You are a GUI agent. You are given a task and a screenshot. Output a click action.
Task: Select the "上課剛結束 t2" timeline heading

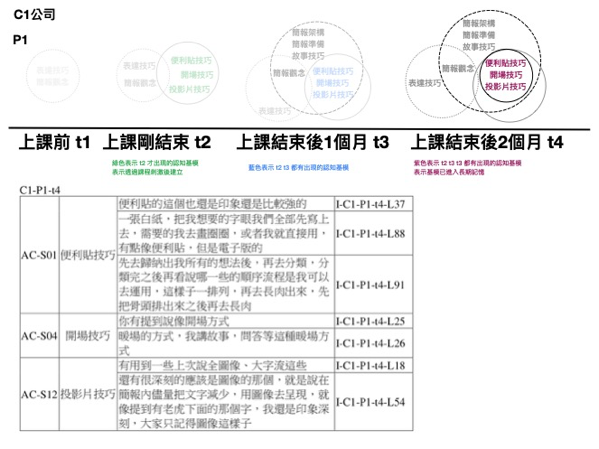(157, 143)
